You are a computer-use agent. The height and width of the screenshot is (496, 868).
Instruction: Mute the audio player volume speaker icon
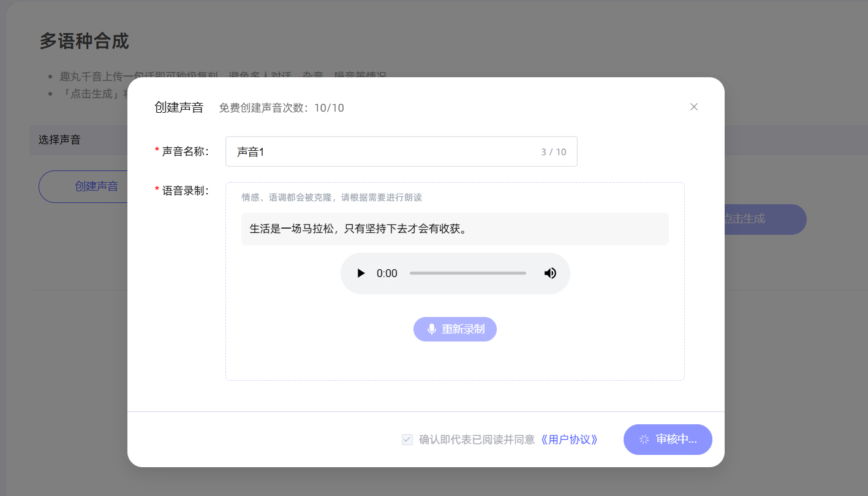coord(549,273)
